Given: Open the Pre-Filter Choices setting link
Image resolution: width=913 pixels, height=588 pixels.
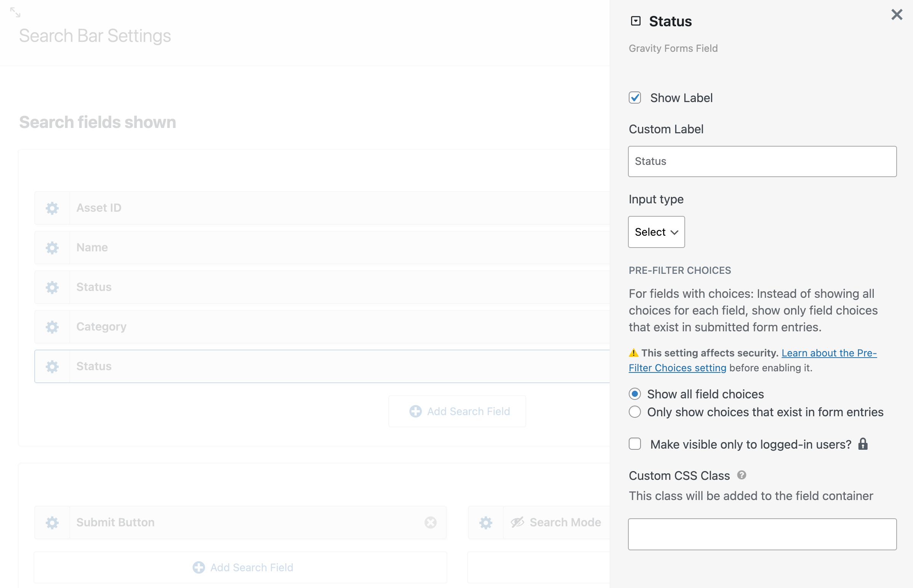Looking at the screenshot, I should (x=828, y=353).
